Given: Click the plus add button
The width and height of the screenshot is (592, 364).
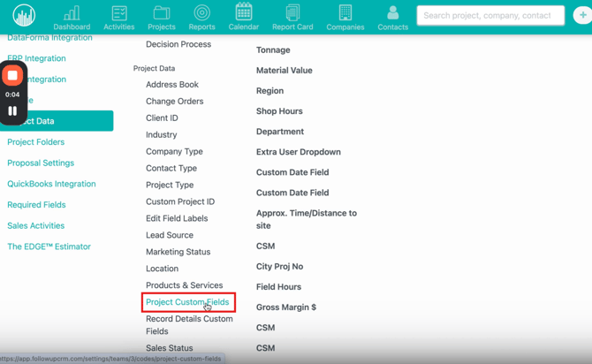Looking at the screenshot, I should tap(582, 15).
